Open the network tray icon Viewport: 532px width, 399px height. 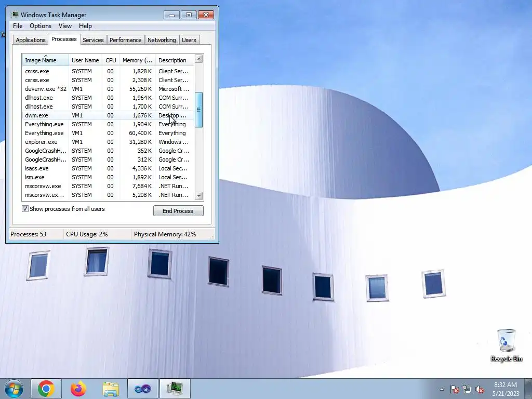point(467,389)
